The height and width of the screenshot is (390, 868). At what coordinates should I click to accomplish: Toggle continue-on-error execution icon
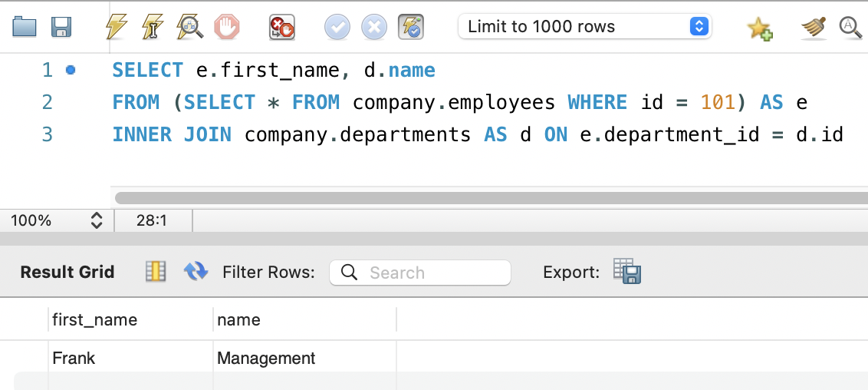(x=281, y=27)
